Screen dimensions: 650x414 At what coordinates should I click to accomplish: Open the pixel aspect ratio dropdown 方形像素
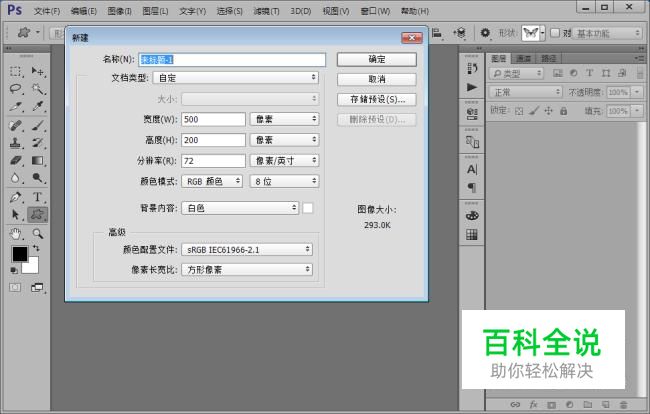click(x=247, y=270)
